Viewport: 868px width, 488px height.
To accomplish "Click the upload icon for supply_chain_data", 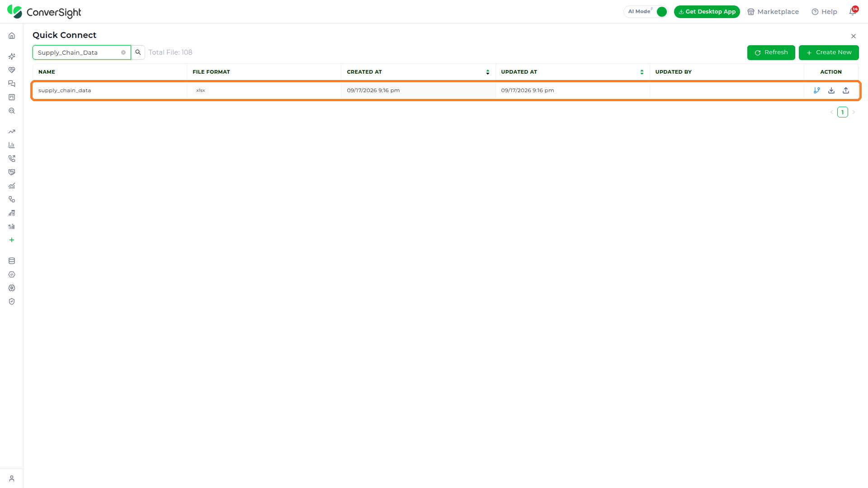I will (846, 90).
